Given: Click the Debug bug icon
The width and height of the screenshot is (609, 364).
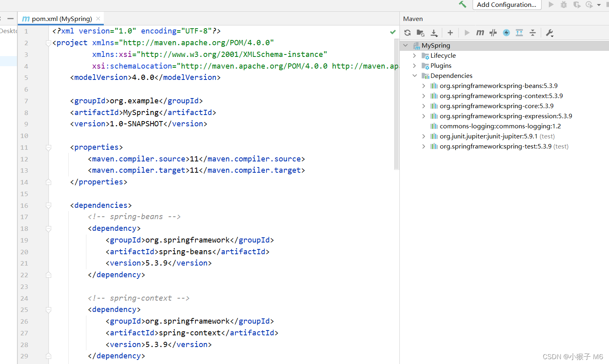Looking at the screenshot, I should coord(564,4).
